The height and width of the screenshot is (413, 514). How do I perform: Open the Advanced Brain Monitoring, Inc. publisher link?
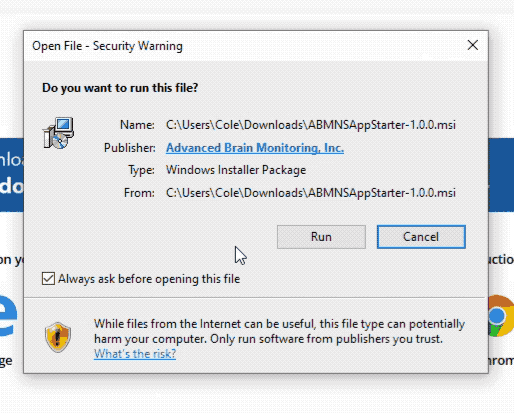[x=255, y=148]
